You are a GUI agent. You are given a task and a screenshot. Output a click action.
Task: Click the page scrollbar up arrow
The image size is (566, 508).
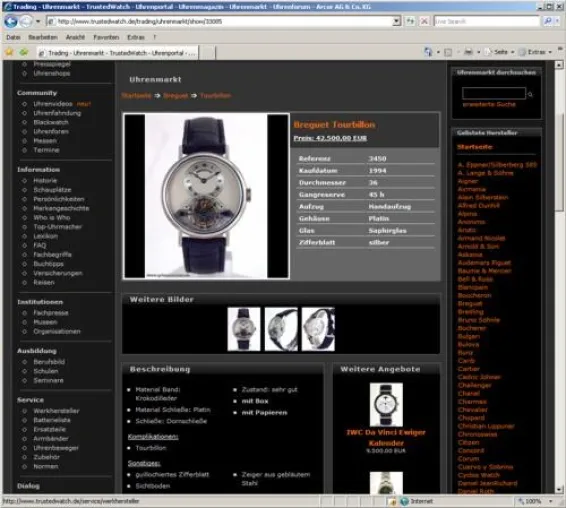point(559,65)
